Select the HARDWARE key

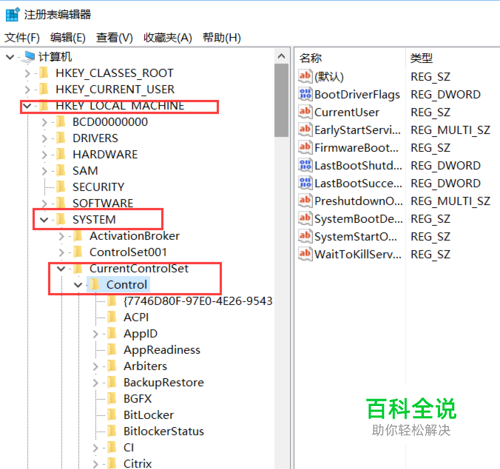[x=105, y=155]
